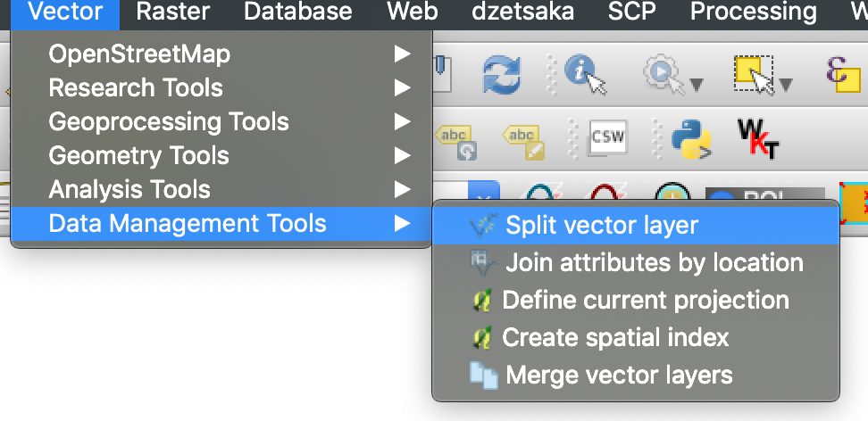Expand the Research Tools submenu

221,88
